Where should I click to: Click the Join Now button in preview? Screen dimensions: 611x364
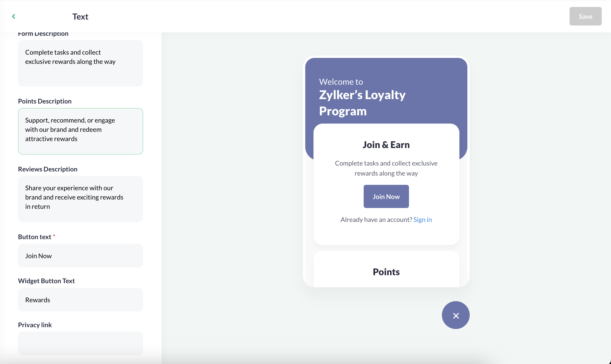[x=386, y=196]
